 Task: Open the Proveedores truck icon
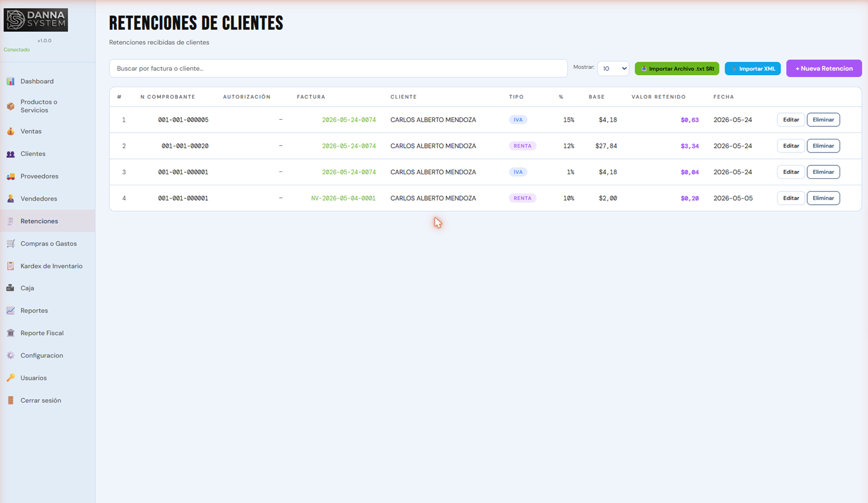[10, 176]
